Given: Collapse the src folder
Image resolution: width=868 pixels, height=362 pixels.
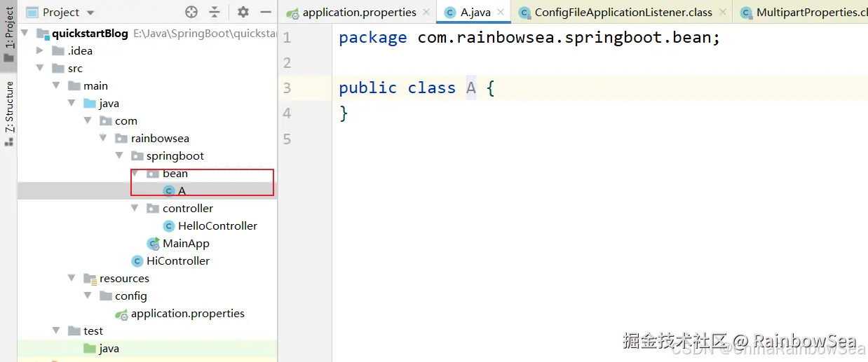Looking at the screenshot, I should pos(40,68).
